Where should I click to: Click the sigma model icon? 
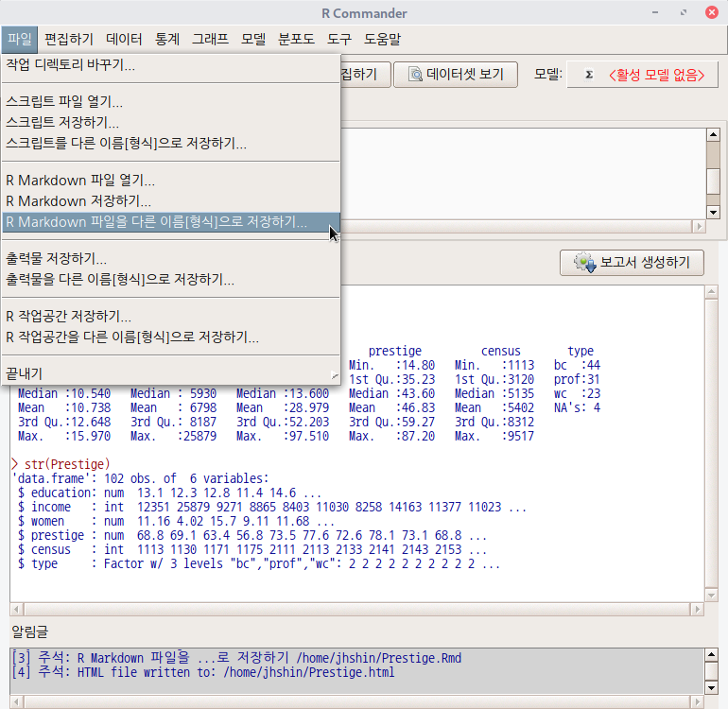click(589, 75)
